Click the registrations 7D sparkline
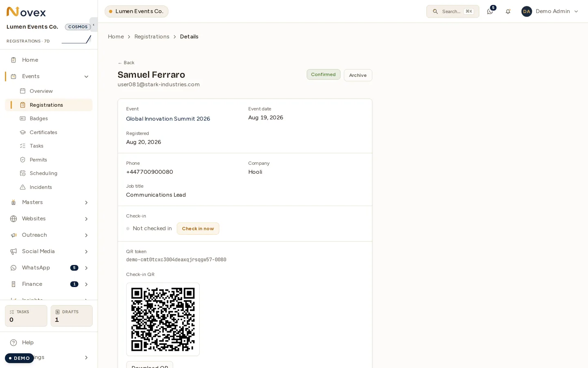588x368 pixels. click(76, 39)
